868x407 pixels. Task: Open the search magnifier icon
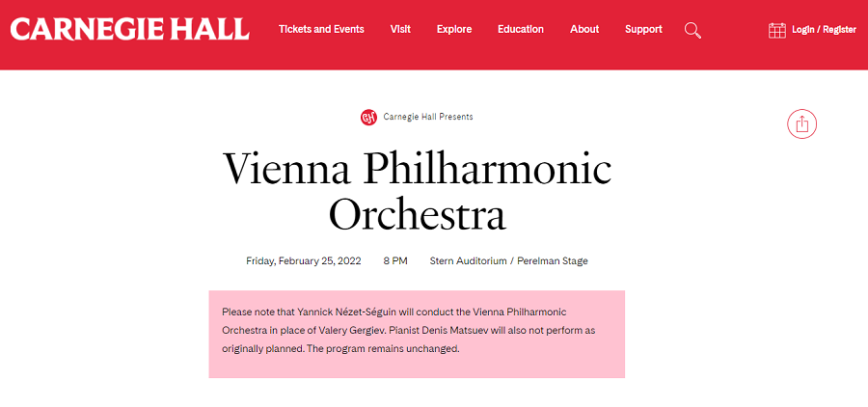692,30
